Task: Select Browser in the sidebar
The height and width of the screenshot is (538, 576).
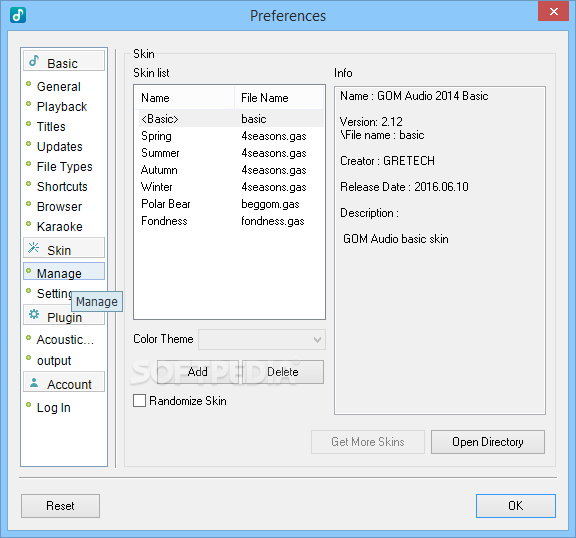Action: tap(59, 207)
